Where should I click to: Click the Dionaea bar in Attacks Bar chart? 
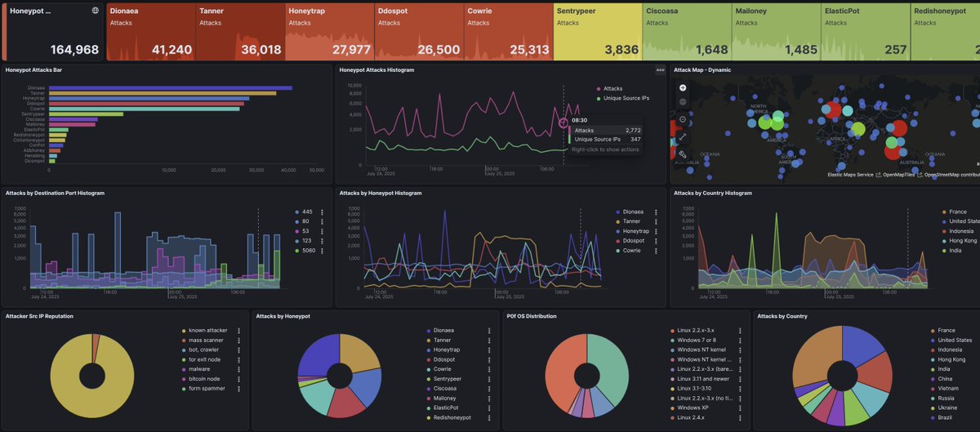171,87
